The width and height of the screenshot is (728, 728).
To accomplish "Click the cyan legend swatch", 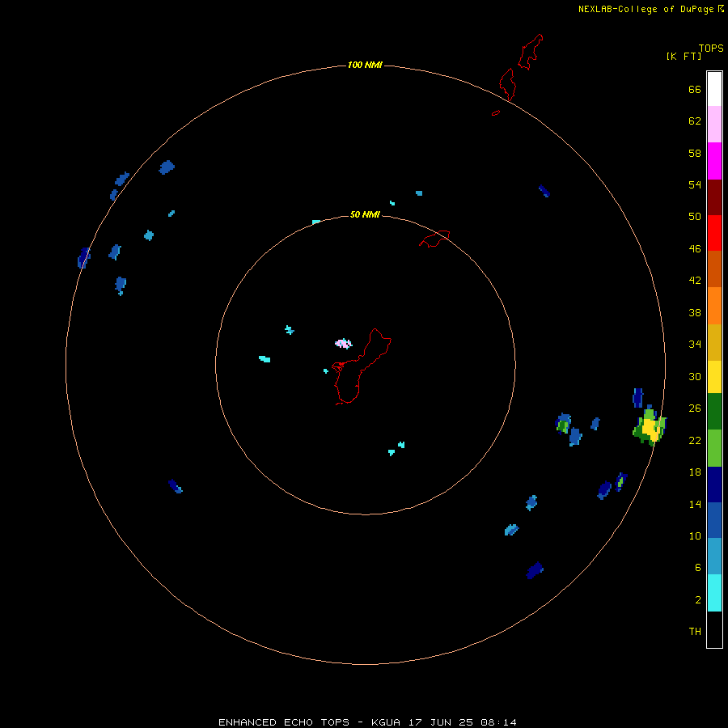I will [714, 593].
